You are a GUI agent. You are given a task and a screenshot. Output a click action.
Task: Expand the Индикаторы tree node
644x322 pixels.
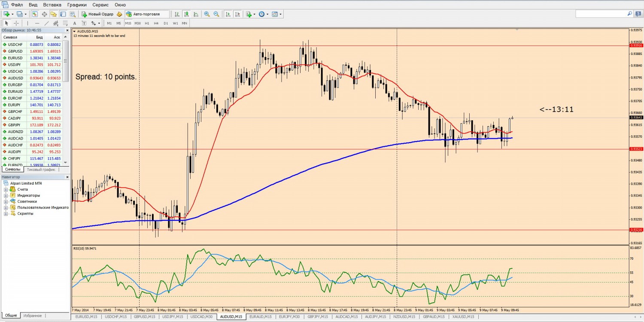[6, 195]
